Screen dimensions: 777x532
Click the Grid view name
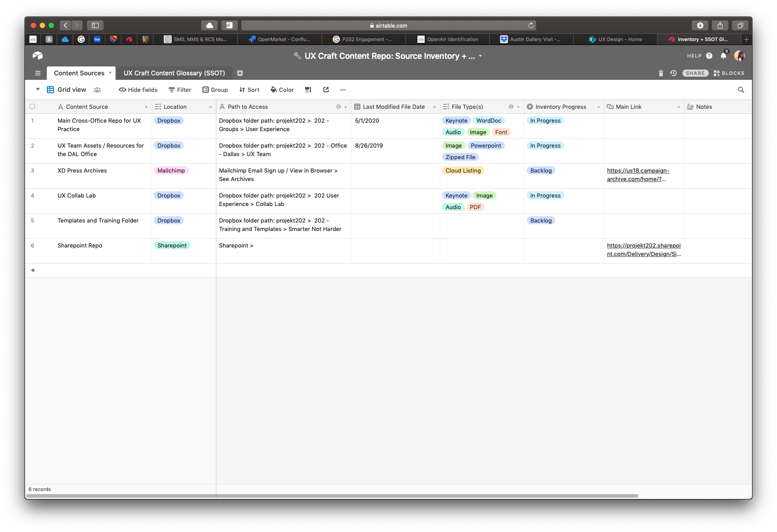(72, 90)
